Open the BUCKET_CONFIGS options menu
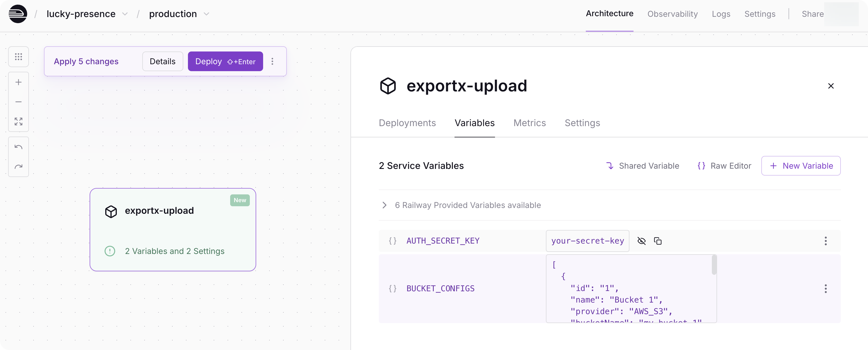 pyautogui.click(x=825, y=288)
